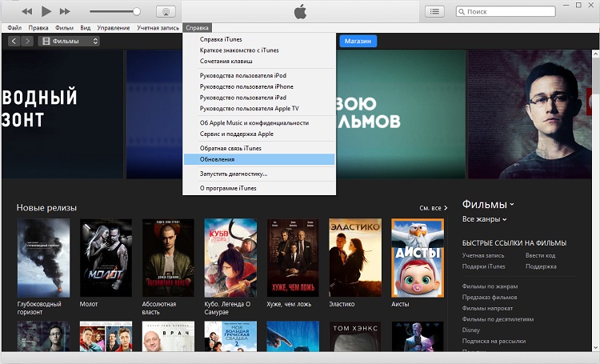The width and height of the screenshot is (600, 364).
Task: Go back with the left arrow button
Action: 14,41
